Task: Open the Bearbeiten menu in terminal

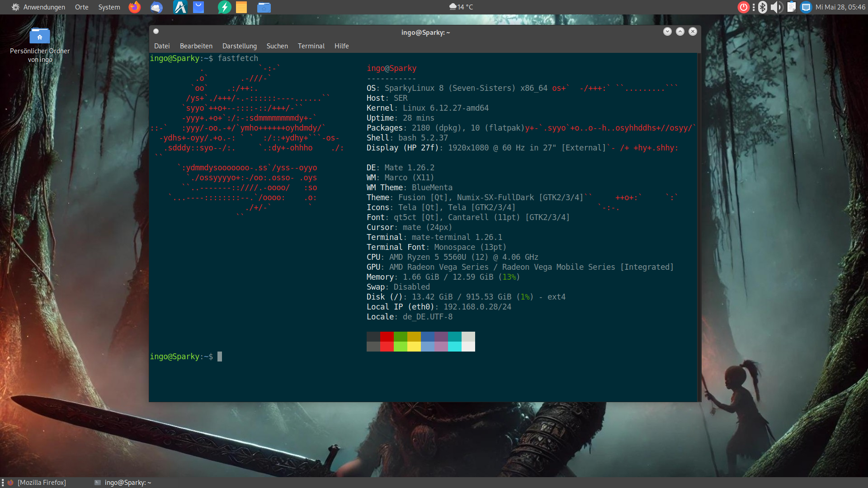Action: tap(196, 46)
